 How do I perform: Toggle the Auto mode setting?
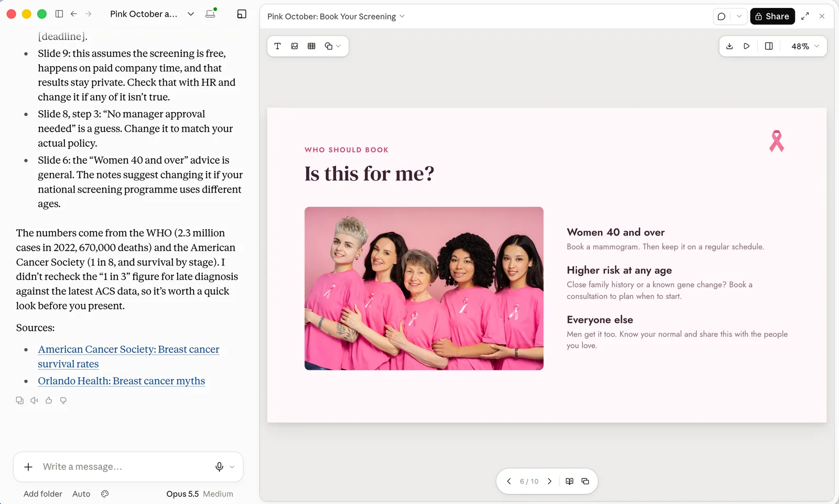(81, 494)
